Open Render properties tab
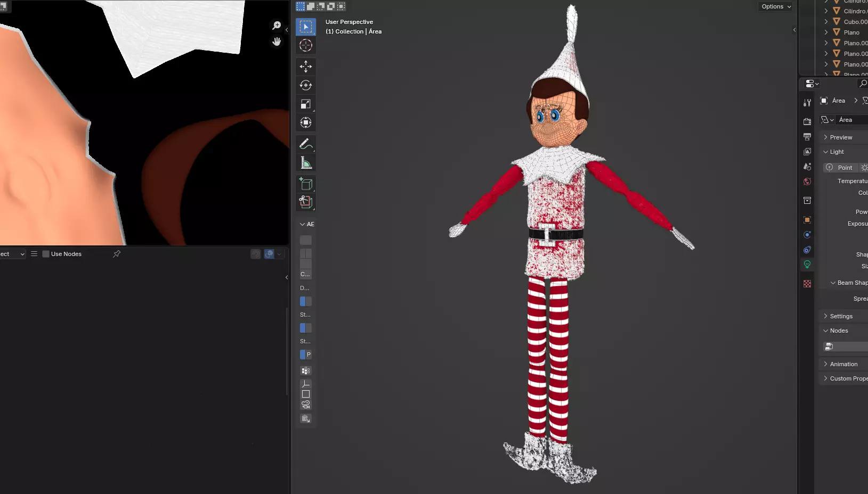The image size is (868, 494). coord(807,122)
